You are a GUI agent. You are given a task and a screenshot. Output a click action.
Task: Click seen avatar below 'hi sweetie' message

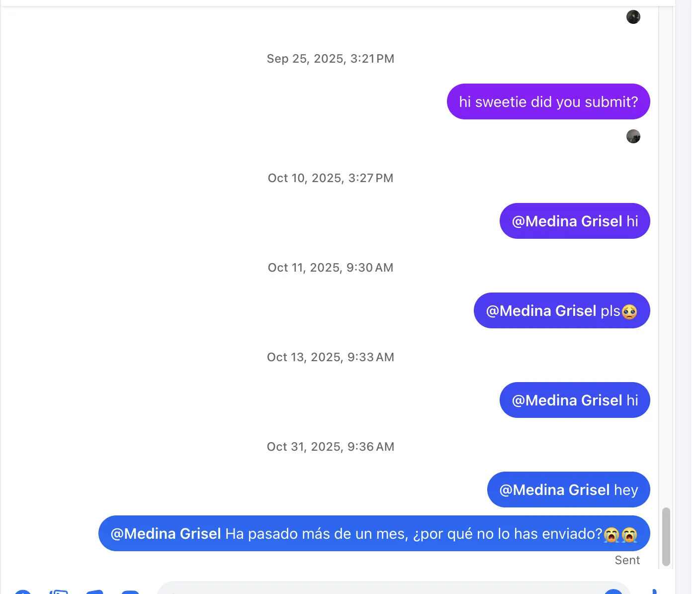[633, 136]
